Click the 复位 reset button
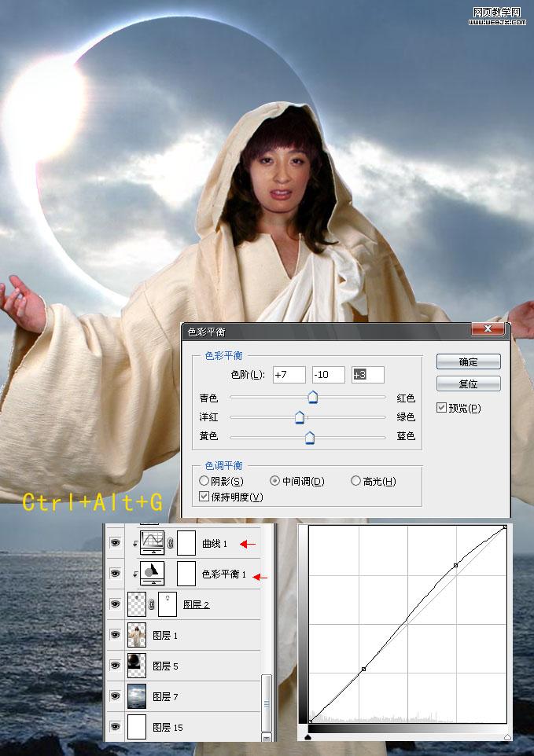534x756 pixels. (469, 384)
